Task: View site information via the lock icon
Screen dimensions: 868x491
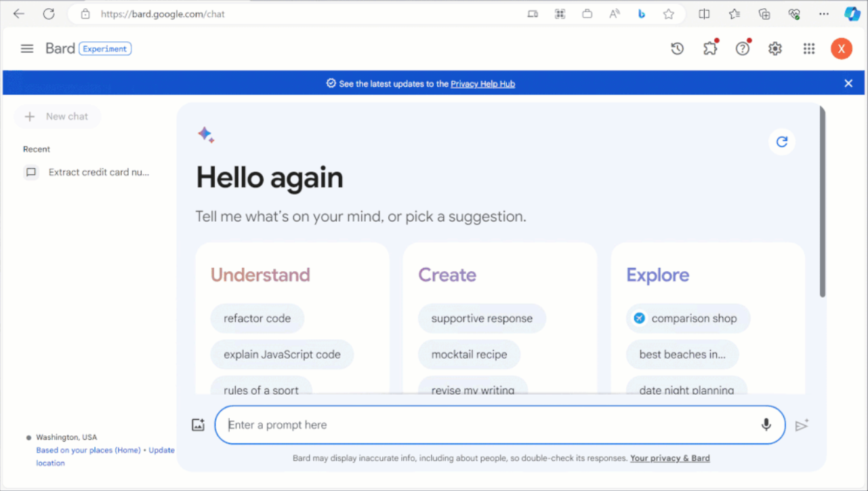Action: pyautogui.click(x=85, y=14)
